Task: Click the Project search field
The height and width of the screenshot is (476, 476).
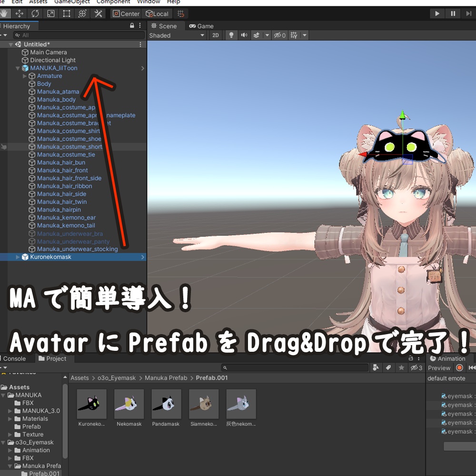Action: (x=295, y=367)
